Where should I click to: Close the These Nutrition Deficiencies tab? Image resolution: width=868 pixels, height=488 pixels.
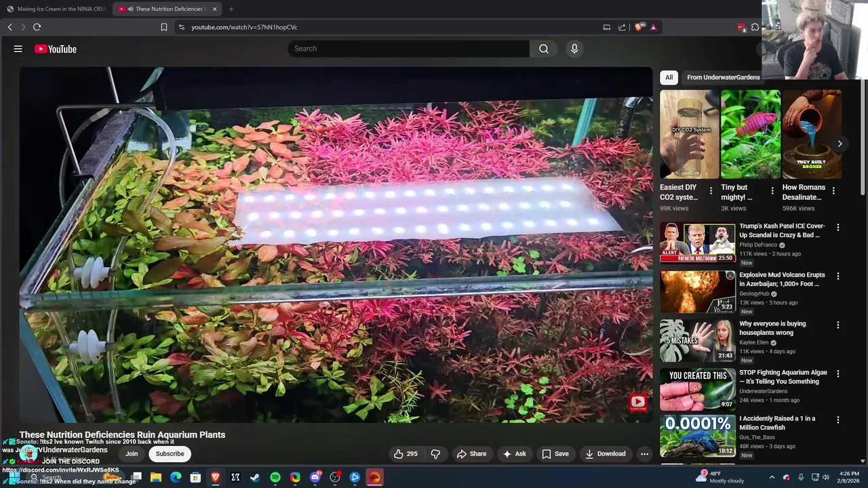coord(214,9)
